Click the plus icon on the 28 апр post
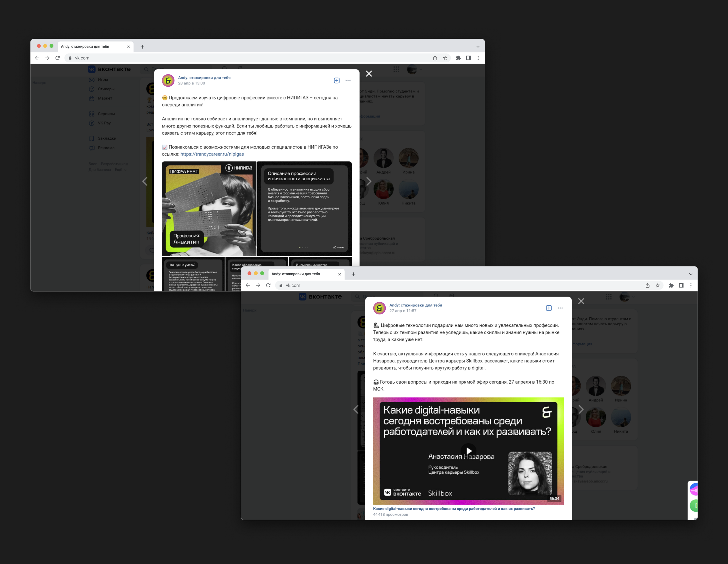Viewport: 728px width, 564px height. (x=337, y=80)
